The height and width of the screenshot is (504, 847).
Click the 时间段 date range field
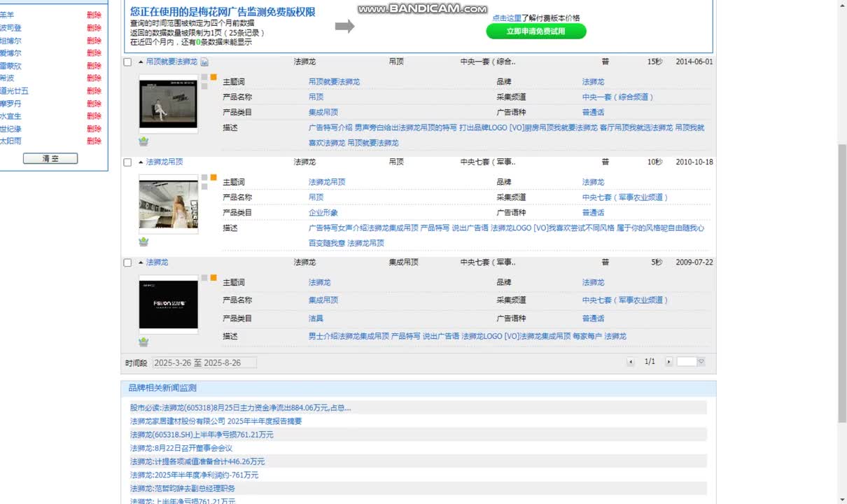pyautogui.click(x=204, y=363)
